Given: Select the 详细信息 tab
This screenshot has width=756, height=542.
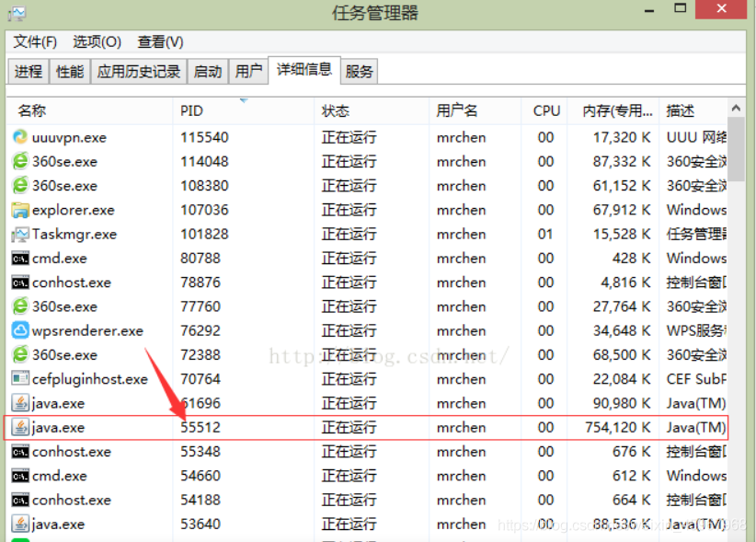Looking at the screenshot, I should [x=304, y=70].
